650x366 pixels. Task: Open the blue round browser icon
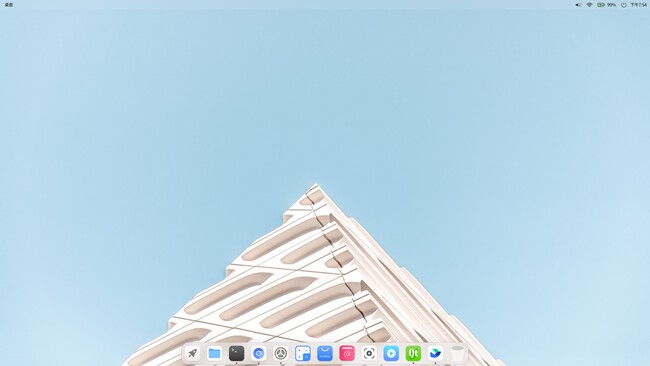pos(259,354)
